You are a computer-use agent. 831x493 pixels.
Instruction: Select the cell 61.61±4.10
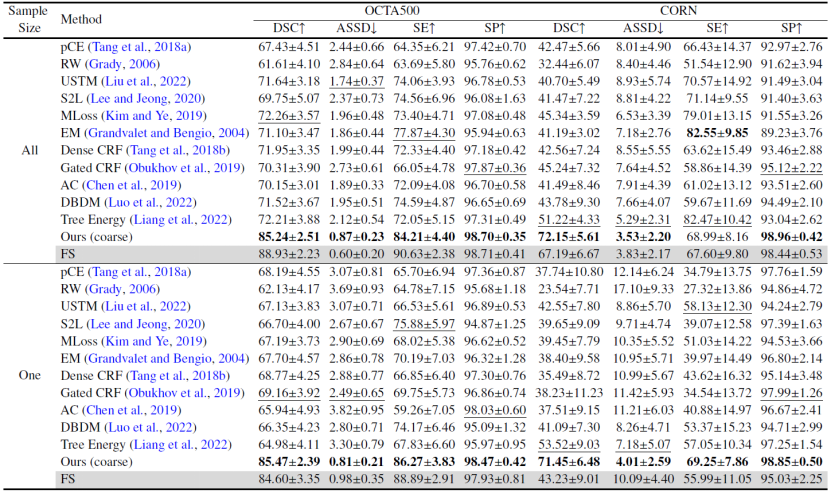(x=289, y=64)
